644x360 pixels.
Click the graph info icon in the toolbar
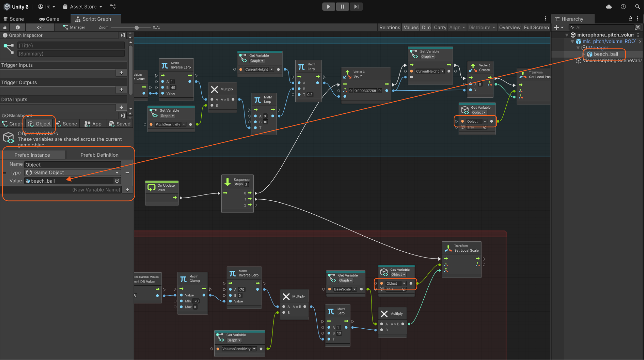point(18,27)
